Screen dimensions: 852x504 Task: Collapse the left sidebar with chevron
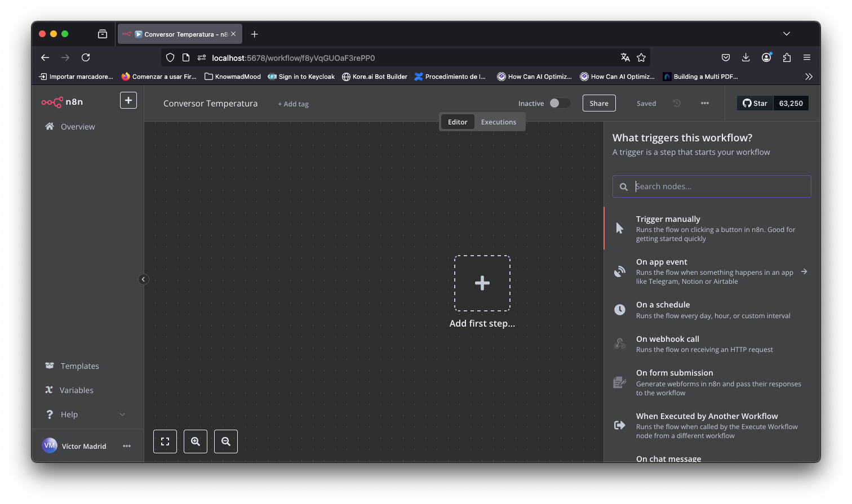tap(144, 279)
